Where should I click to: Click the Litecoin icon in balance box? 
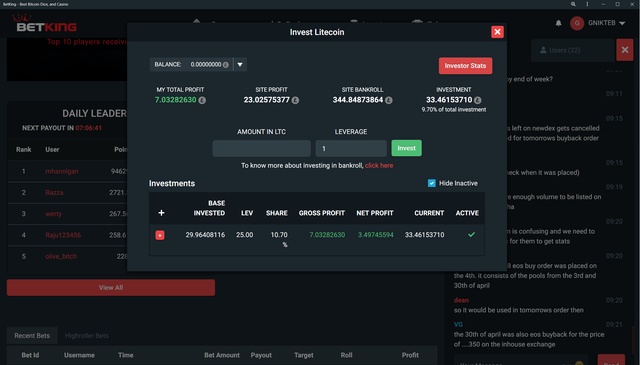pyautogui.click(x=226, y=65)
